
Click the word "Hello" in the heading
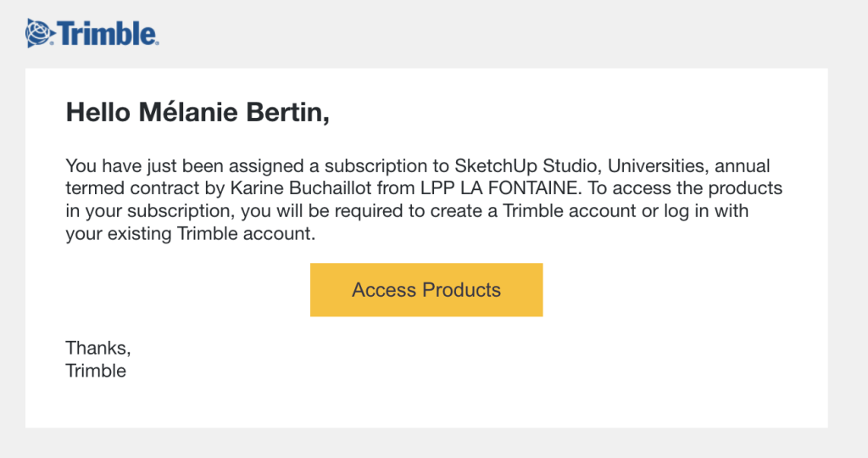(x=98, y=112)
